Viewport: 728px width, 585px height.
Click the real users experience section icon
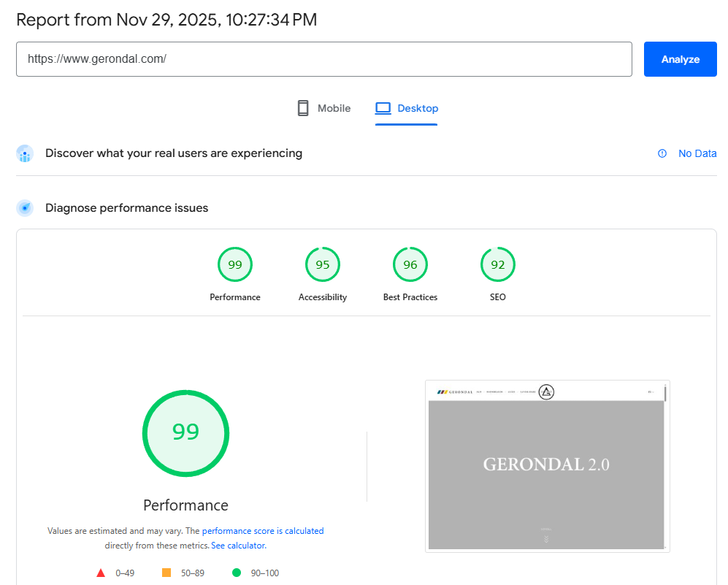(25, 153)
